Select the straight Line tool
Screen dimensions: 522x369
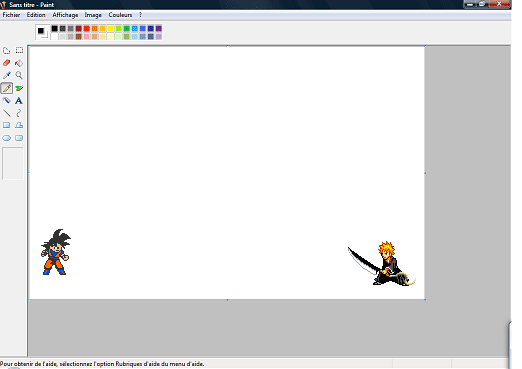click(x=6, y=113)
